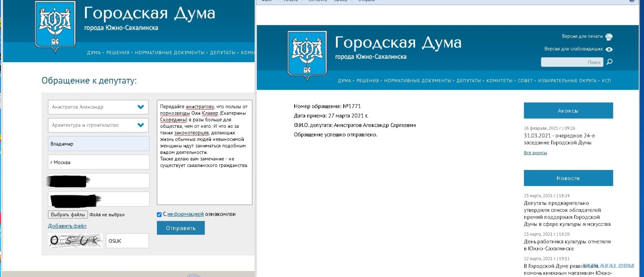Click the text Обращение успешно отправлено.
Image resolution: width=644 pixels, height=277 pixels.
[336, 135]
